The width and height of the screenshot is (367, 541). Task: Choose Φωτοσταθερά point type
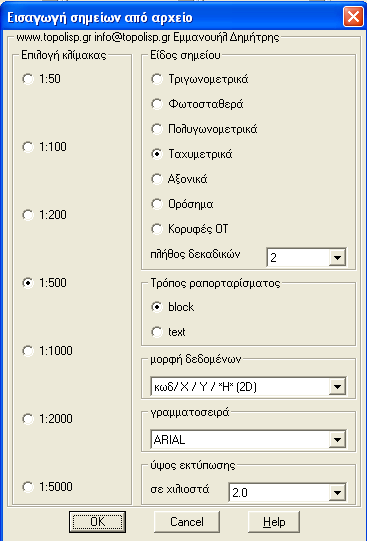click(157, 104)
